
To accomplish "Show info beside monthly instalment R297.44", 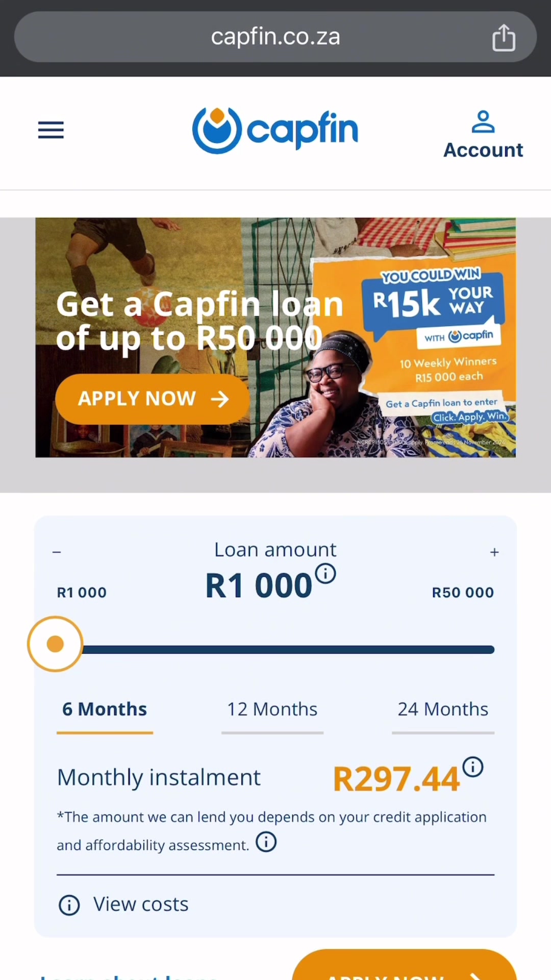I will tap(473, 767).
